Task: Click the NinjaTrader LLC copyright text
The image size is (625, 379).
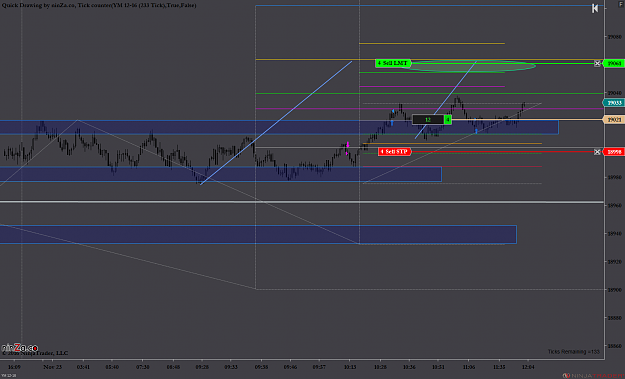Action: (x=35, y=353)
